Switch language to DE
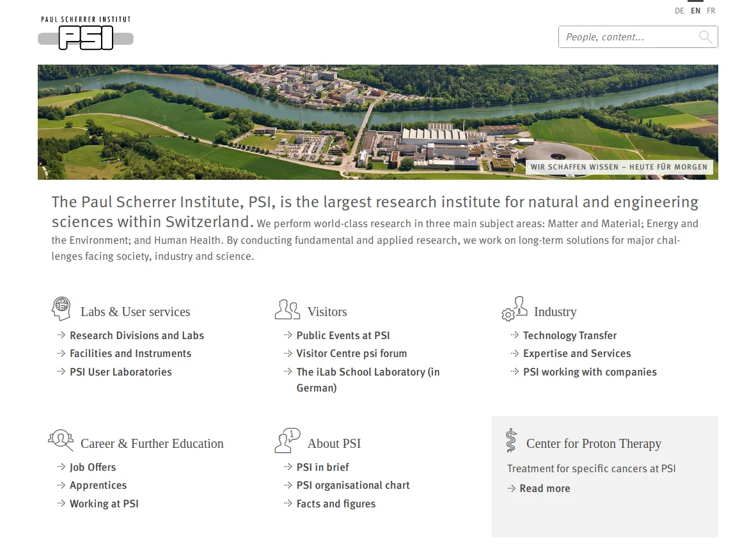This screenshot has height=547, width=756. click(679, 11)
